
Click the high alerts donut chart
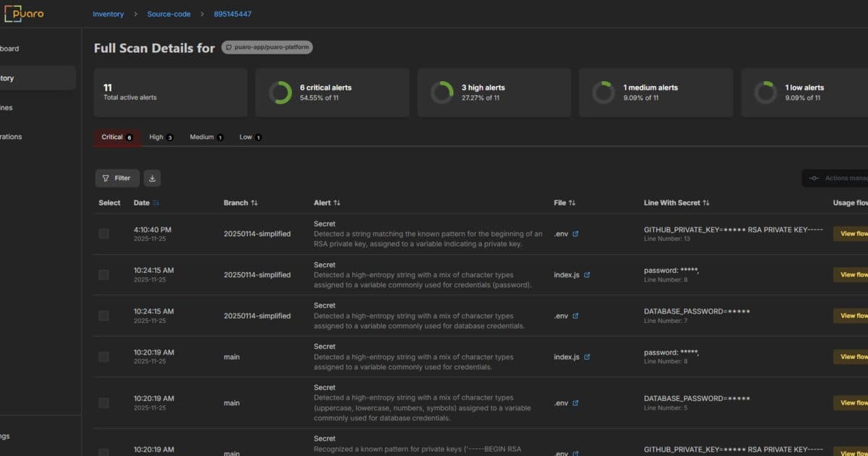pyautogui.click(x=442, y=93)
